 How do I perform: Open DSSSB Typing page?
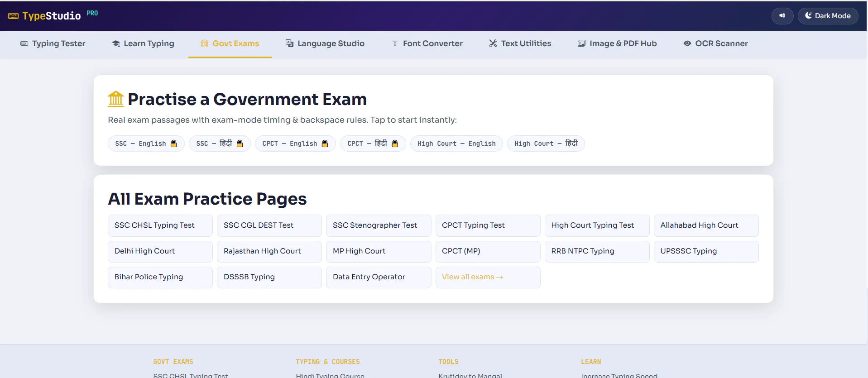(x=269, y=277)
